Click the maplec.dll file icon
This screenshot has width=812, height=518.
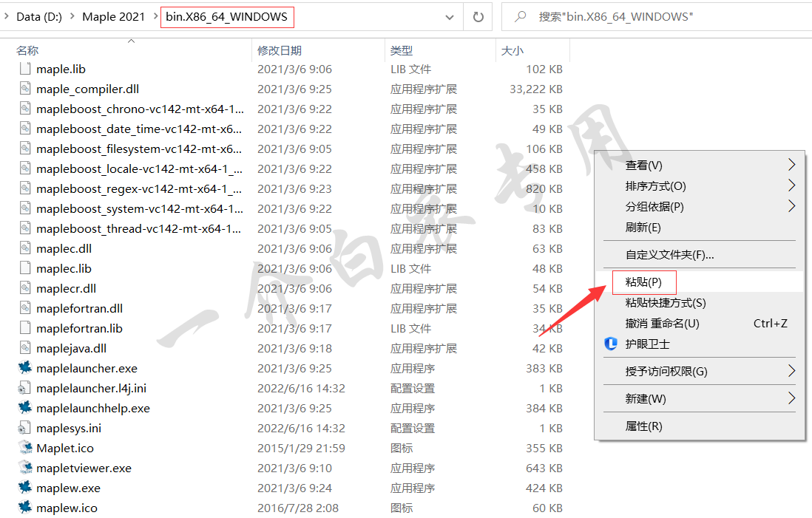25,248
